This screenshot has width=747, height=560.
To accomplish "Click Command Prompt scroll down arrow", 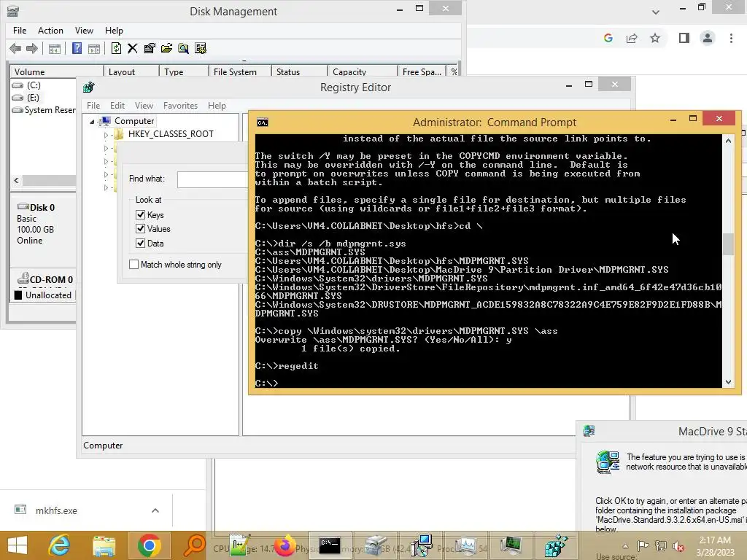I will [x=728, y=382].
